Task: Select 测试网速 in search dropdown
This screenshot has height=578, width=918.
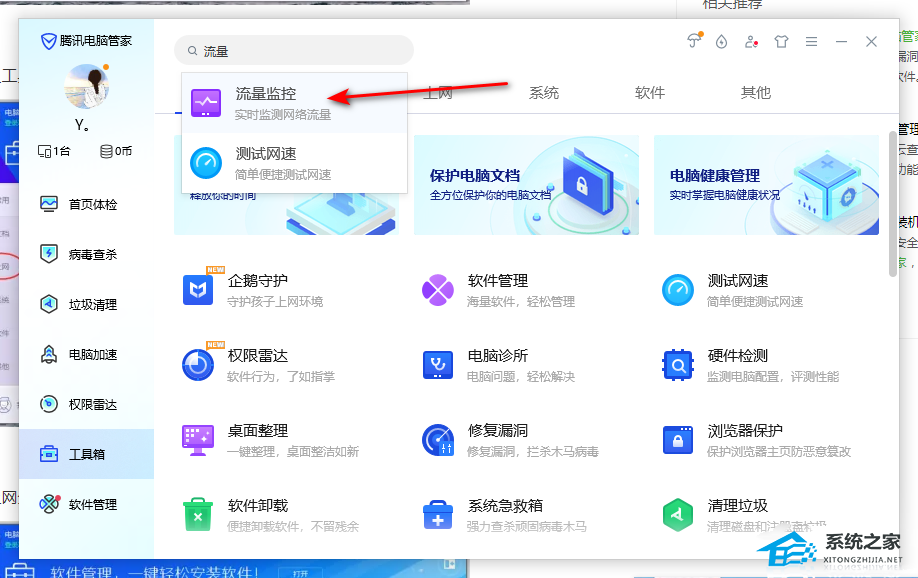Action: 294,163
